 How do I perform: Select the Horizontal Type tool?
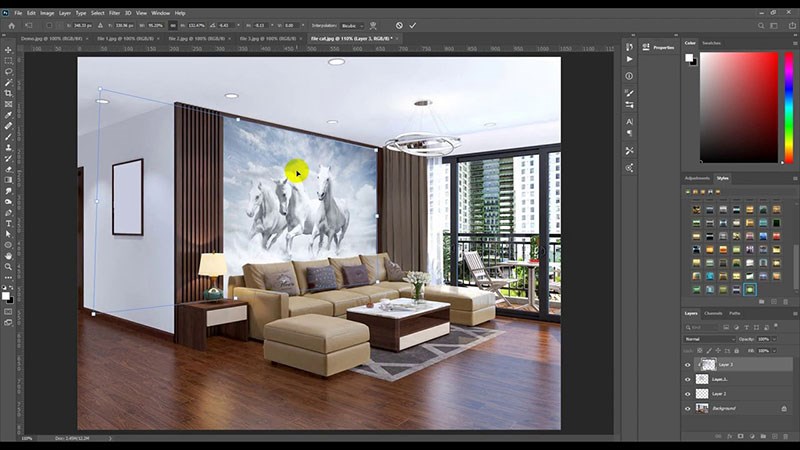point(8,223)
